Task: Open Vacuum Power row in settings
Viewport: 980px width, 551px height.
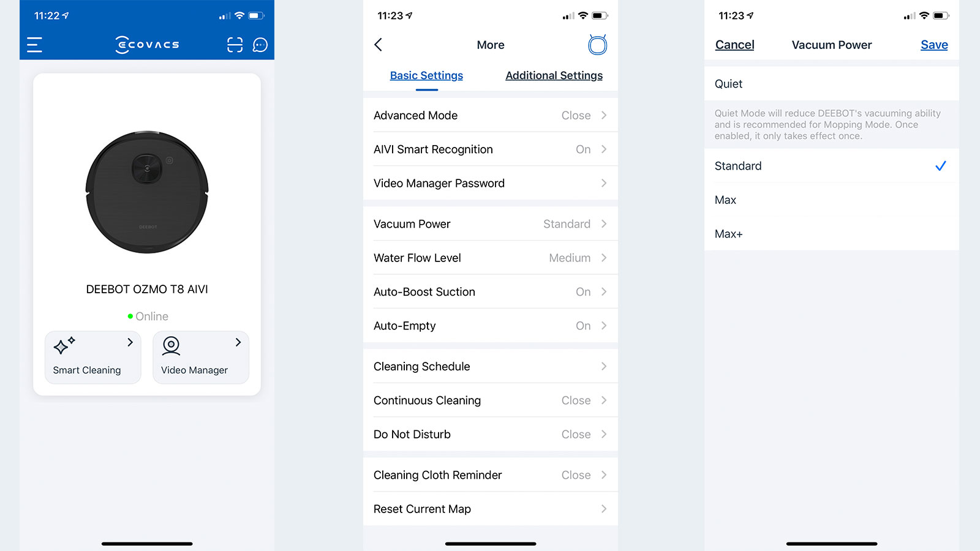Action: click(x=491, y=223)
